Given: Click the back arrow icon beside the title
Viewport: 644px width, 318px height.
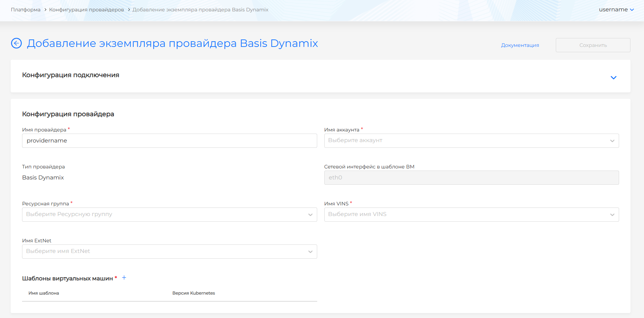Looking at the screenshot, I should 16,43.
